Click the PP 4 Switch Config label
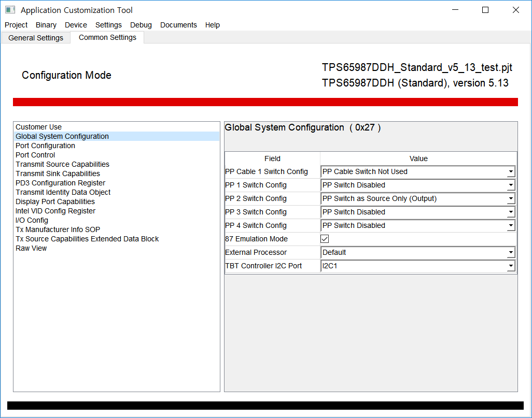 (x=256, y=225)
